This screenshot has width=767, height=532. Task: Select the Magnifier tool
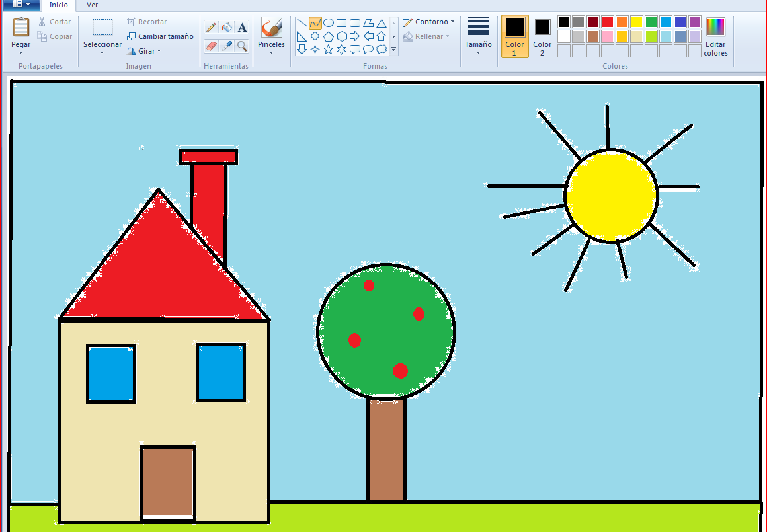coord(241,46)
